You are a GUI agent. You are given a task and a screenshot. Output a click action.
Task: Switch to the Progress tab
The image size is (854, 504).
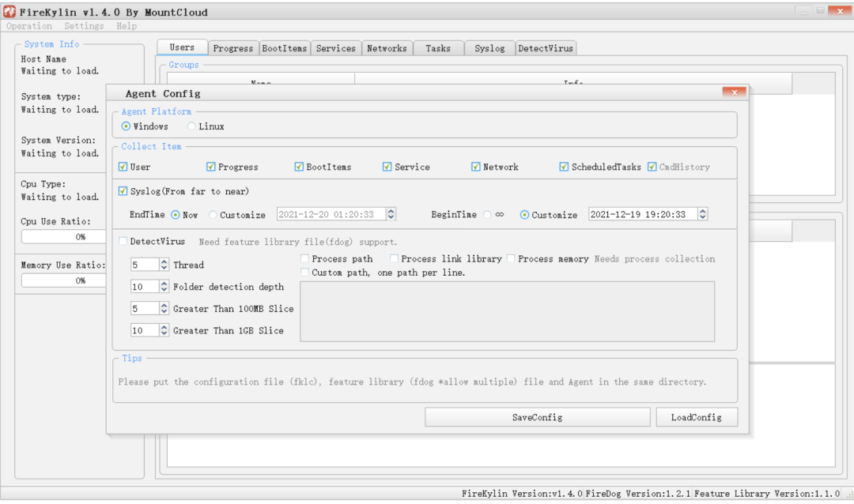click(x=233, y=48)
